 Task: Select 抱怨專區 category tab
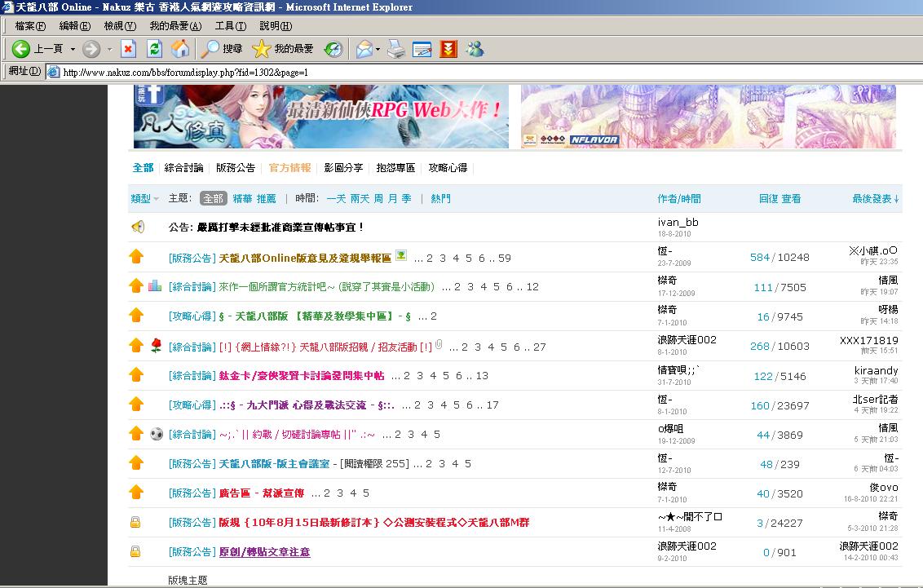395,168
